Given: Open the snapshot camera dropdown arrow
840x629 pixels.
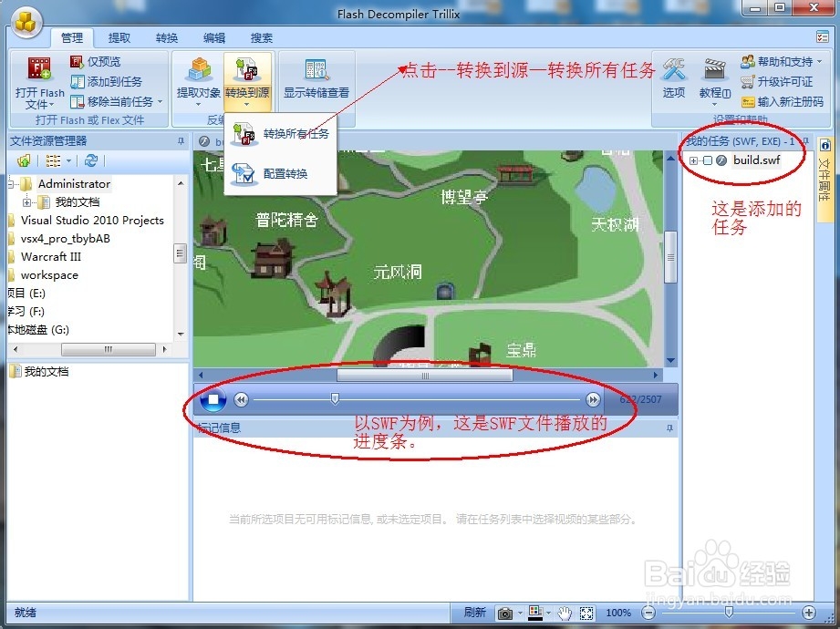Looking at the screenshot, I should [520, 614].
